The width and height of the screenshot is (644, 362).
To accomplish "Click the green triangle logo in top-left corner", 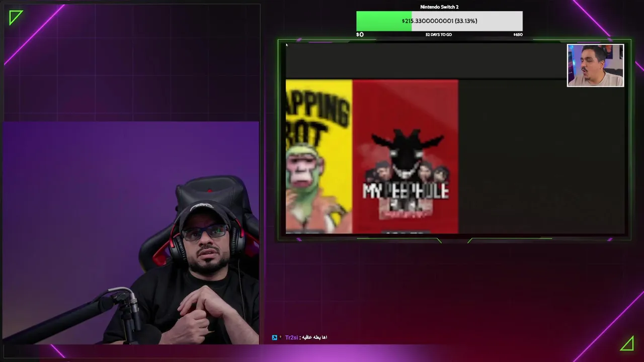I will 16,17.
